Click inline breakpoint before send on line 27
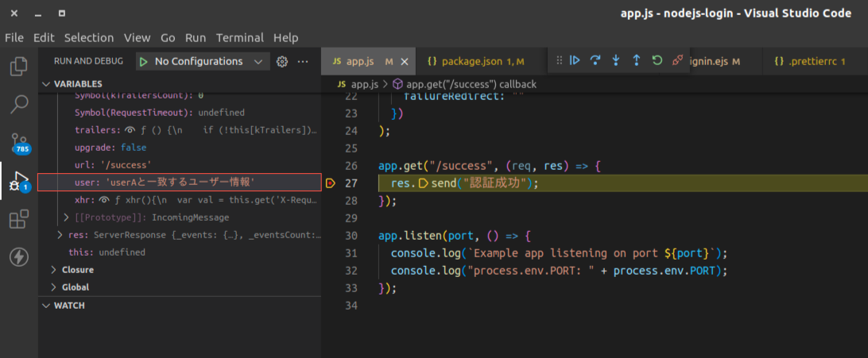Viewport: 868px width, 358px height. point(424,183)
